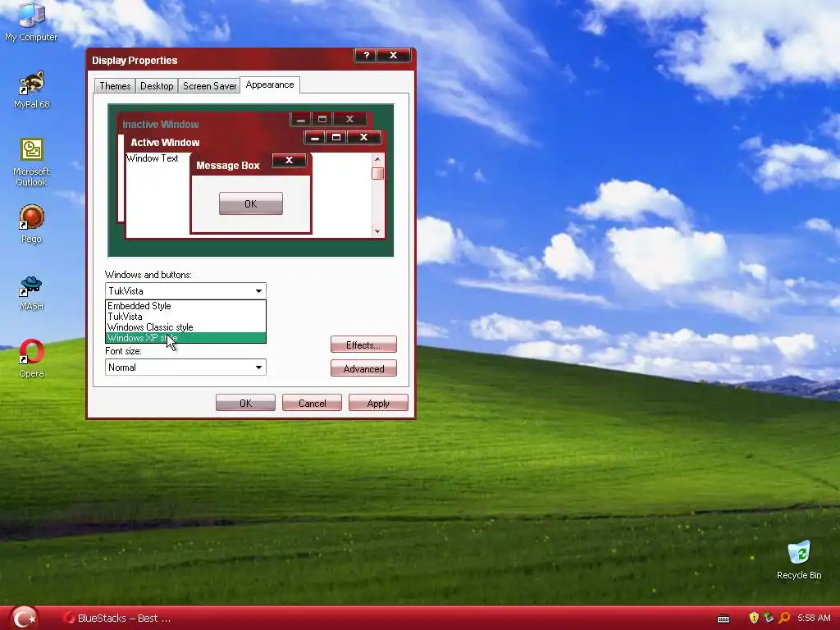Click the preview scrollbar down arrow
The height and width of the screenshot is (630, 840).
coord(377,231)
